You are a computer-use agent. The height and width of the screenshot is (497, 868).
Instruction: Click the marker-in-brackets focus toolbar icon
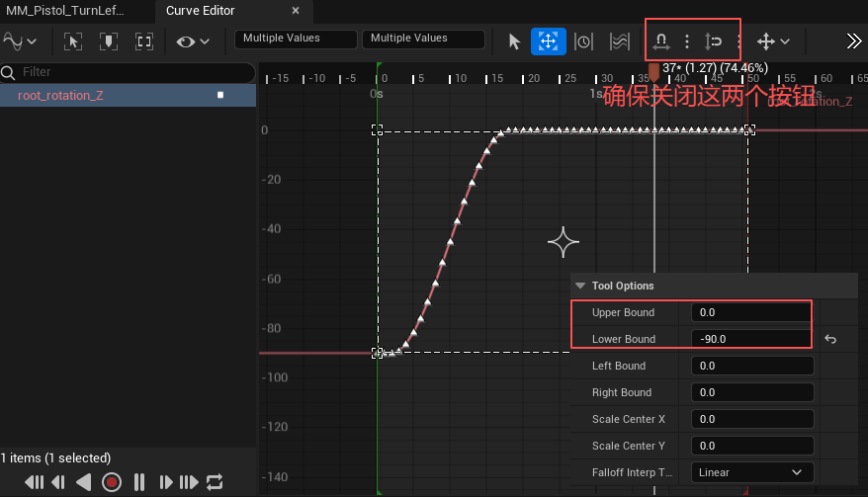109,41
